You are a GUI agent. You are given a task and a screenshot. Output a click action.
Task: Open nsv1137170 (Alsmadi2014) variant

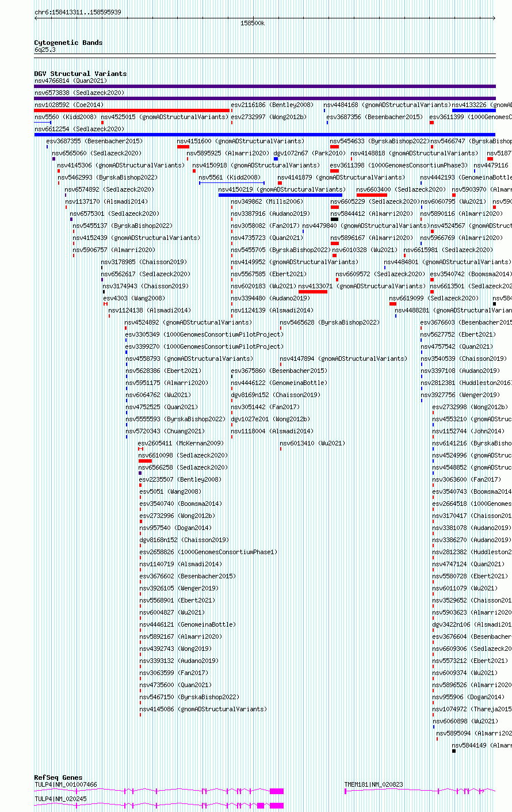coord(106,201)
